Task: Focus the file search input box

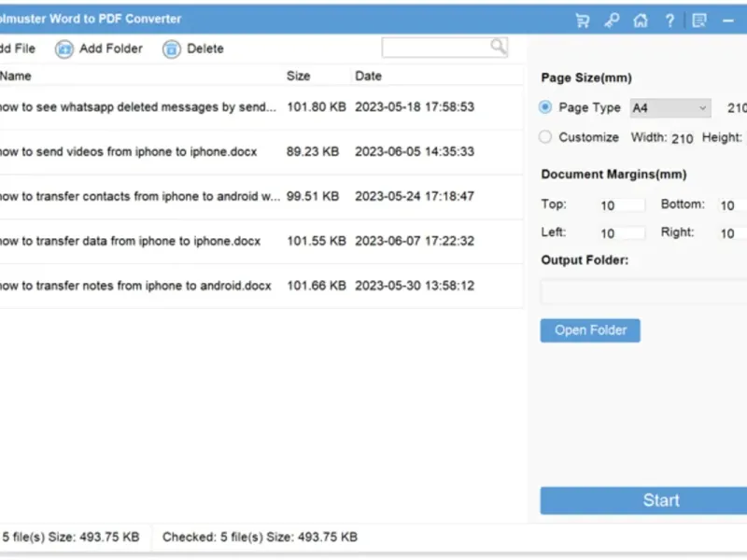Action: [x=444, y=48]
